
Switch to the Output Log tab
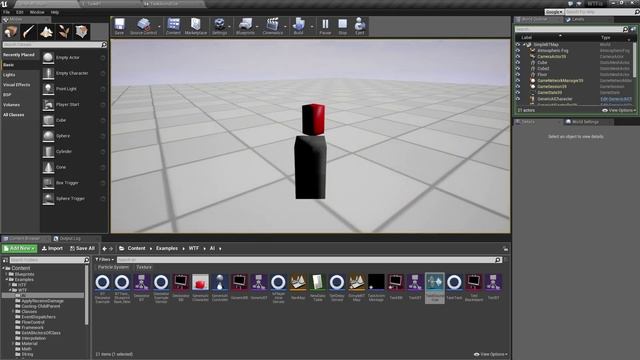(70, 238)
